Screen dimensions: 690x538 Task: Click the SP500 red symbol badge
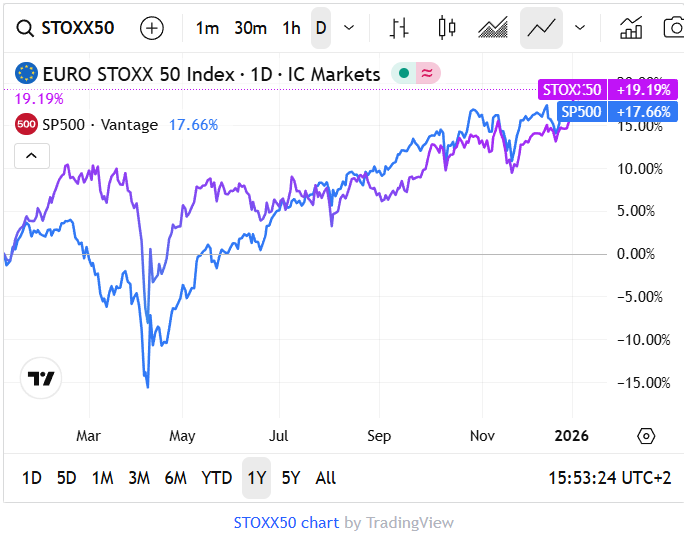coord(25,125)
